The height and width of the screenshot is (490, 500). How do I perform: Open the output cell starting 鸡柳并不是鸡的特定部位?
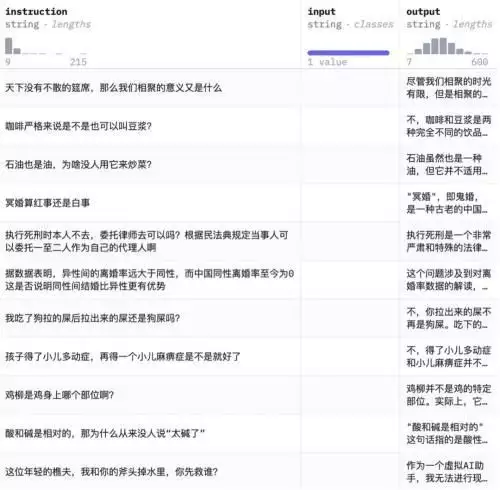click(x=449, y=395)
